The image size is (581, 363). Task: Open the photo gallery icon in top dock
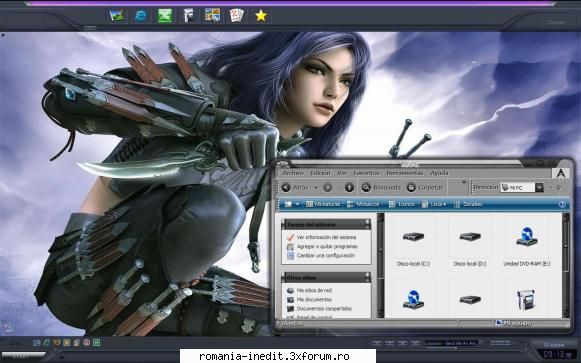tap(213, 16)
